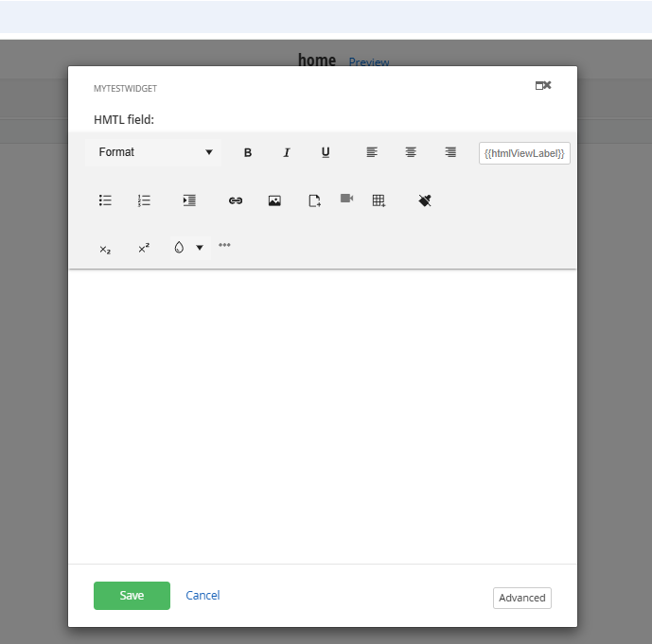Apply superscript formatting

click(144, 248)
